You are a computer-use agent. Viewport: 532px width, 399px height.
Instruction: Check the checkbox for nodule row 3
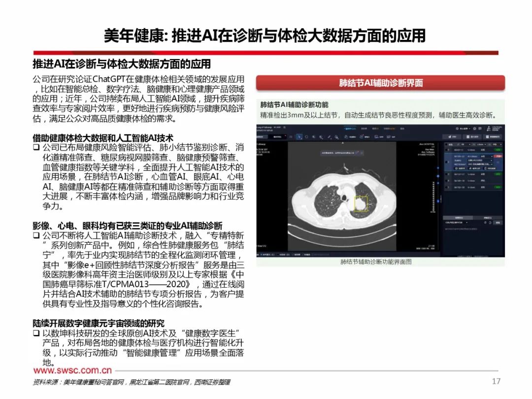(x=446, y=174)
